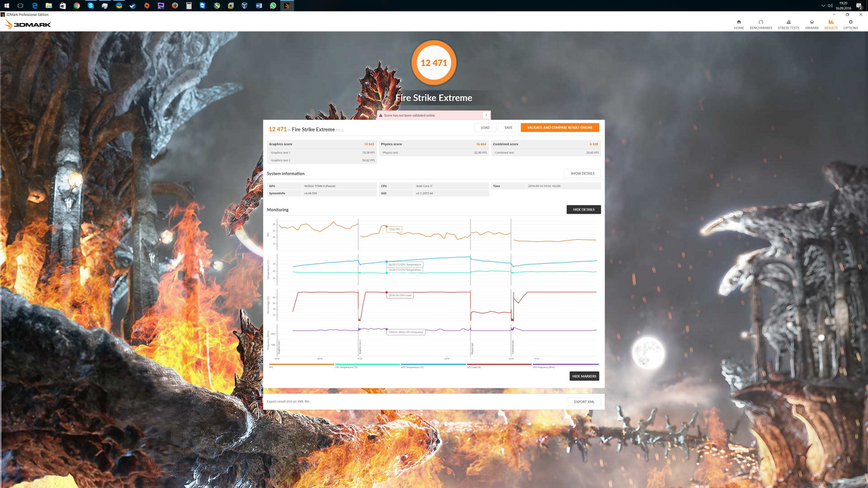Hide monitoring details

[584, 210]
